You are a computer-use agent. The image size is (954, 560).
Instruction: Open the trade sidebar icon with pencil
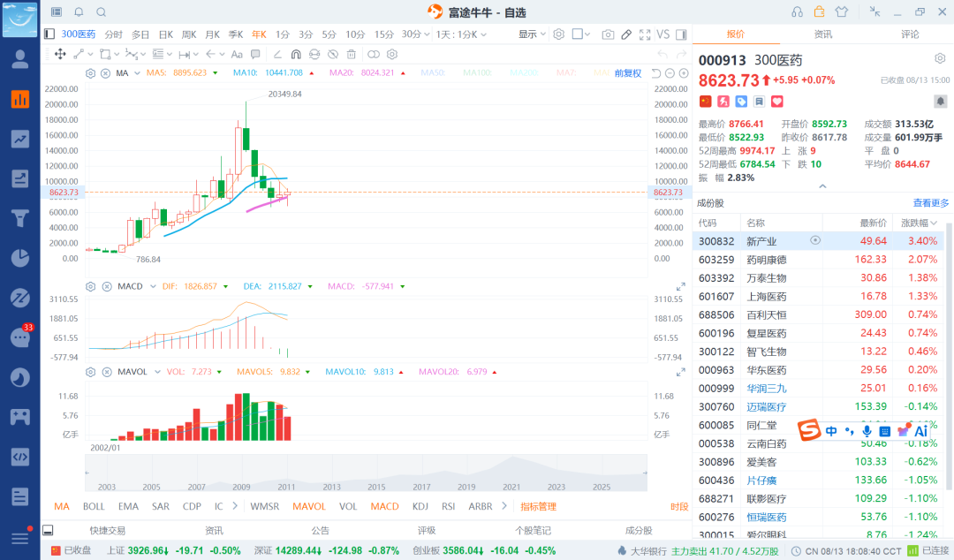[20, 178]
